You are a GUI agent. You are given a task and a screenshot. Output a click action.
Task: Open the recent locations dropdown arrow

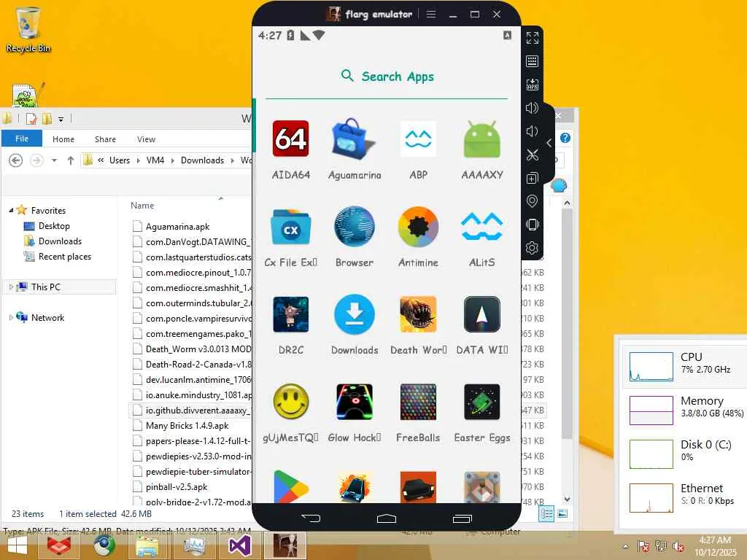(x=54, y=160)
